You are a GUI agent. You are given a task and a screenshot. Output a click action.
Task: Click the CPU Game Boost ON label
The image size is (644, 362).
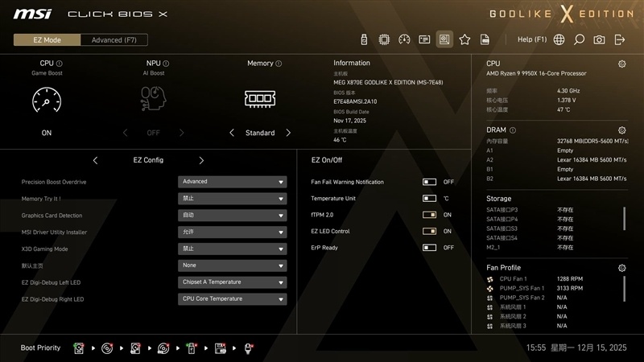click(x=47, y=133)
